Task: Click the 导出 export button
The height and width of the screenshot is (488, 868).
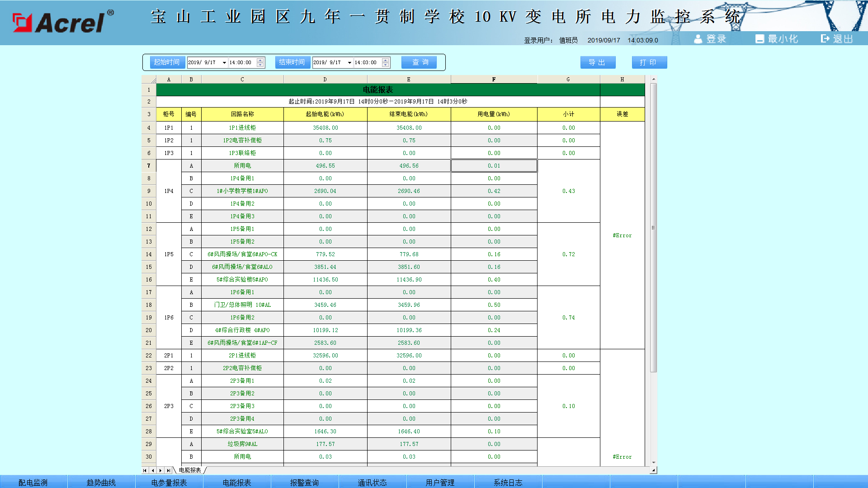Action: 598,62
